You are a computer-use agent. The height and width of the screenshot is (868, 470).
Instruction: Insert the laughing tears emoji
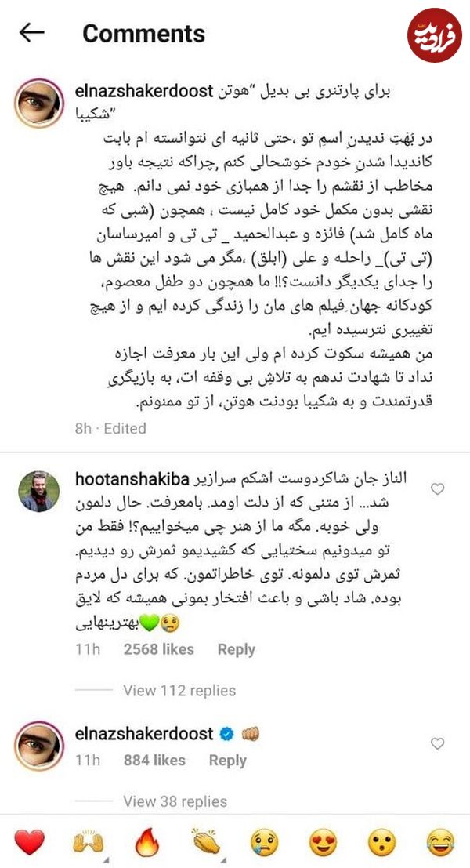tap(441, 843)
